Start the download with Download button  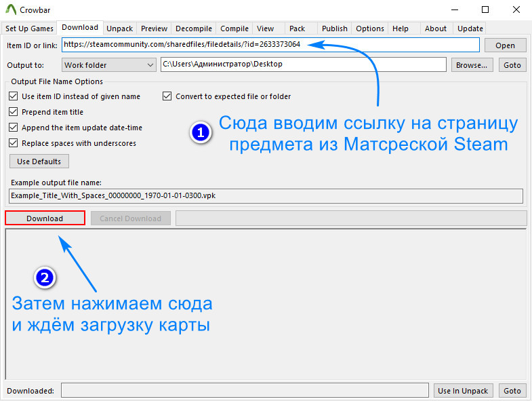coord(45,218)
